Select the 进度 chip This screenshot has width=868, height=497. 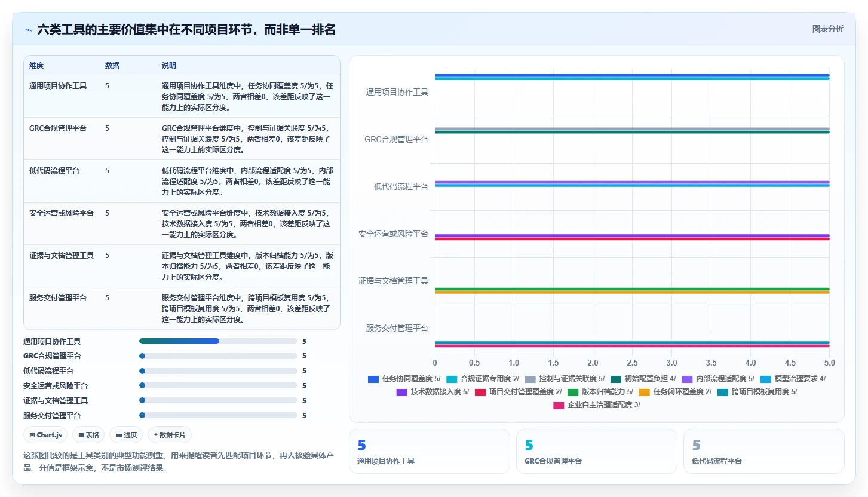127,435
